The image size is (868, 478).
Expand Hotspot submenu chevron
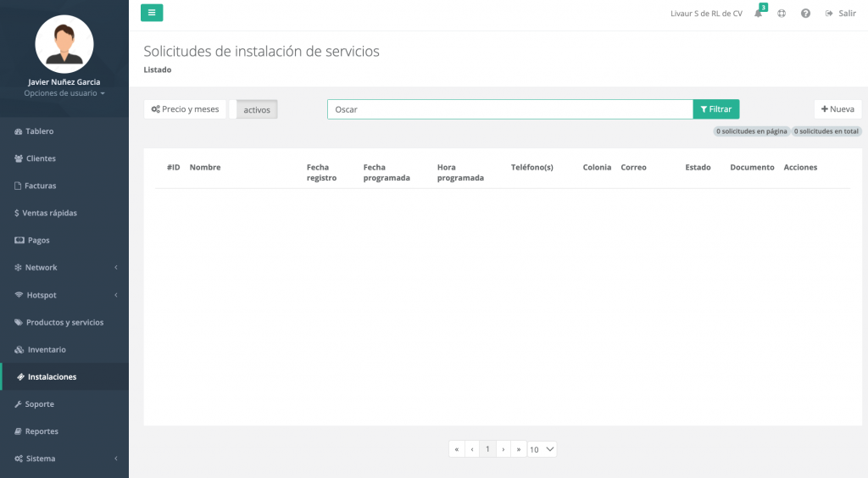coord(115,295)
